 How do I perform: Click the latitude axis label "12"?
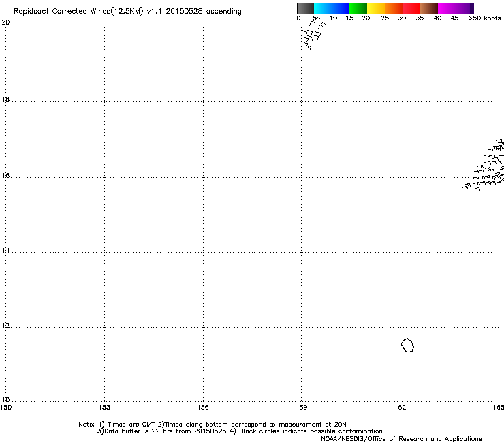click(5, 326)
